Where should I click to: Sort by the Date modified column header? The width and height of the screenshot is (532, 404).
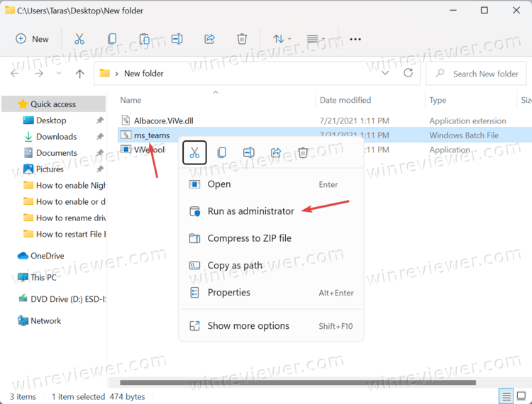coord(345,100)
